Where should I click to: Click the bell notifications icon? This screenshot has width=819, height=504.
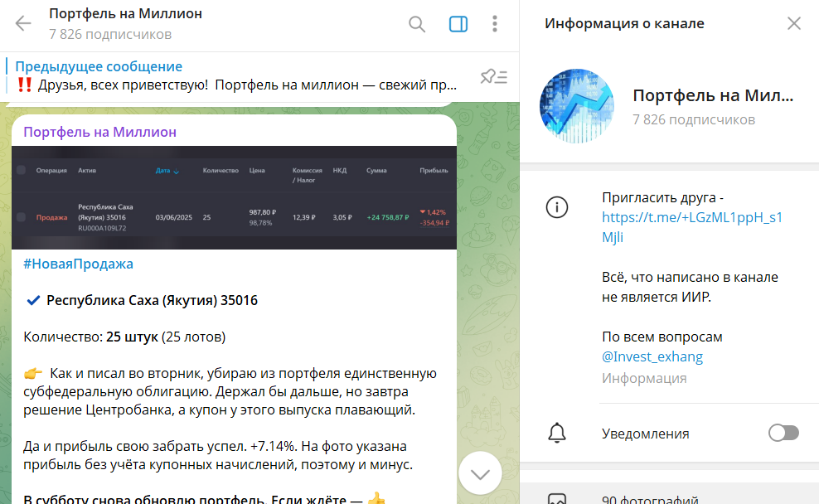coord(557,433)
